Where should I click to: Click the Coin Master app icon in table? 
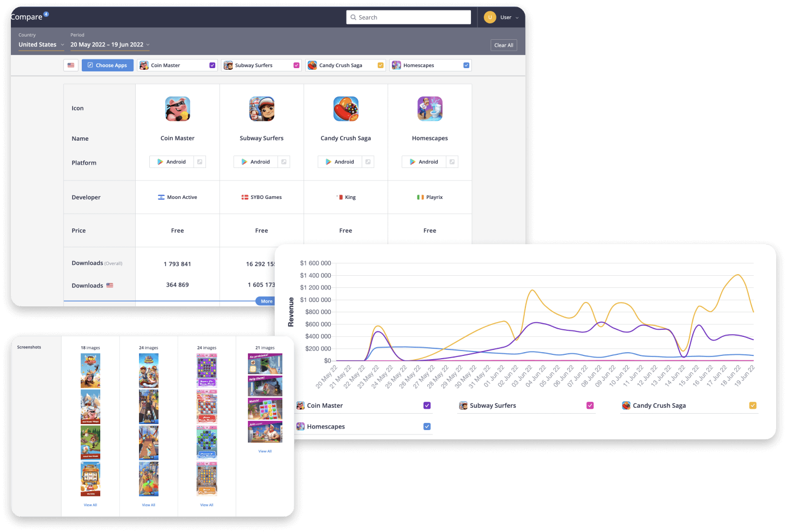[178, 109]
